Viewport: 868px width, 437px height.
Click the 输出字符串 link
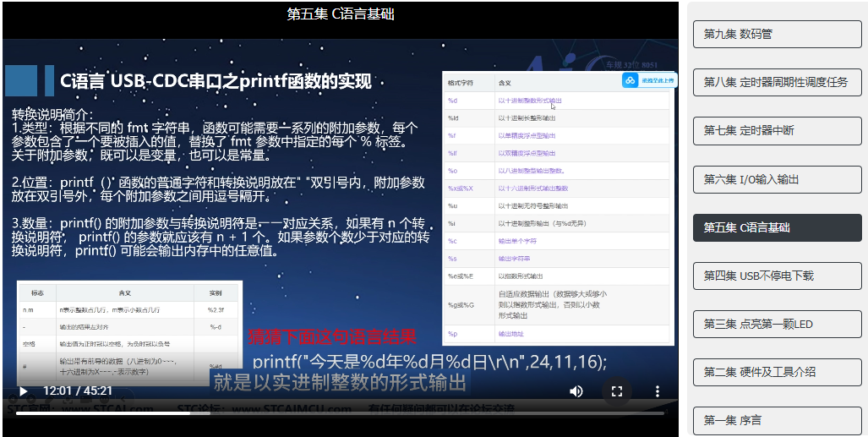tap(514, 259)
